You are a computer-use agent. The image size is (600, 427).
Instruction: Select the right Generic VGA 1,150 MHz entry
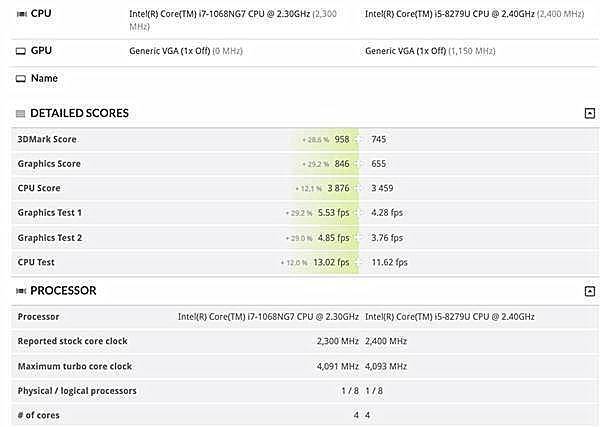coord(430,51)
